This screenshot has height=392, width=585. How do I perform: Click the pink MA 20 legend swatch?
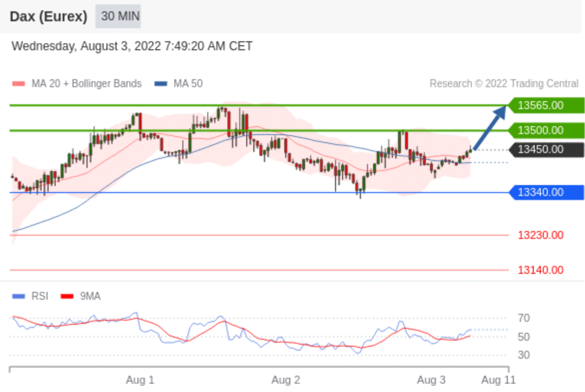19,84
